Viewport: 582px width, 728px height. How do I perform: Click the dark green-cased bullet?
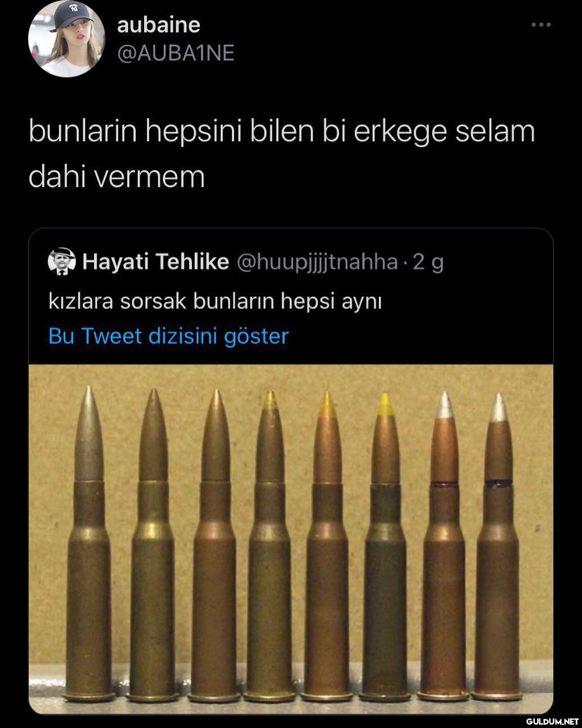point(385,546)
